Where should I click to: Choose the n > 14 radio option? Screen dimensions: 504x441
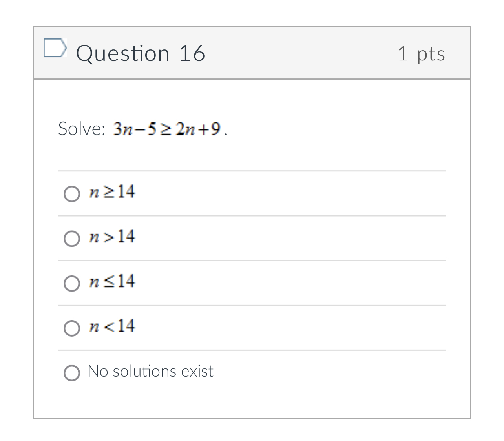[72, 239]
